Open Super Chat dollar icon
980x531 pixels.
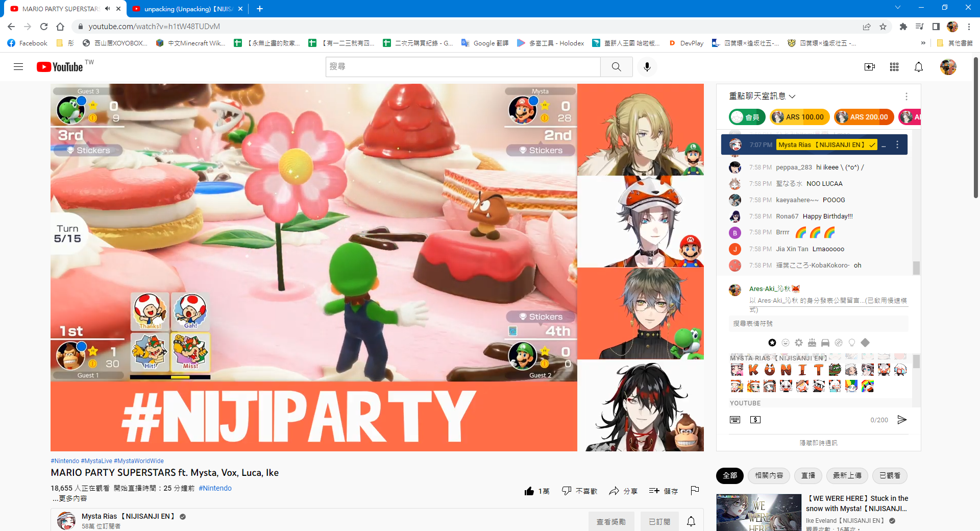755,420
